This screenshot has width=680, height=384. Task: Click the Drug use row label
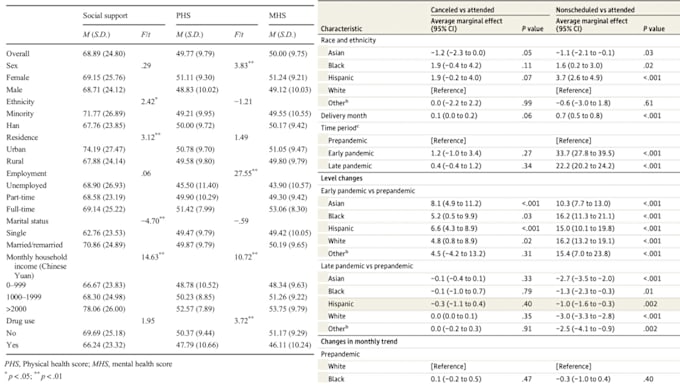[20, 321]
